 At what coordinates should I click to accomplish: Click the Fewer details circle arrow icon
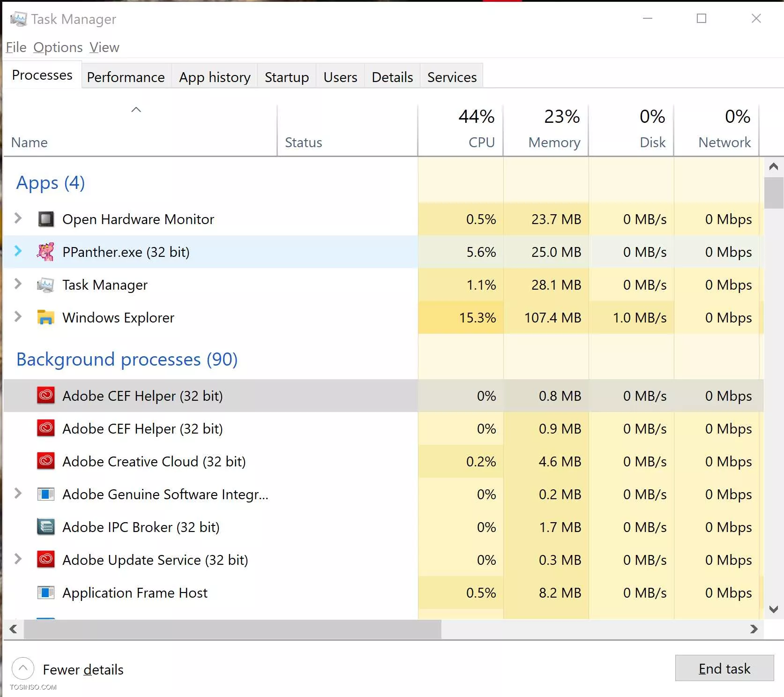pos(23,668)
